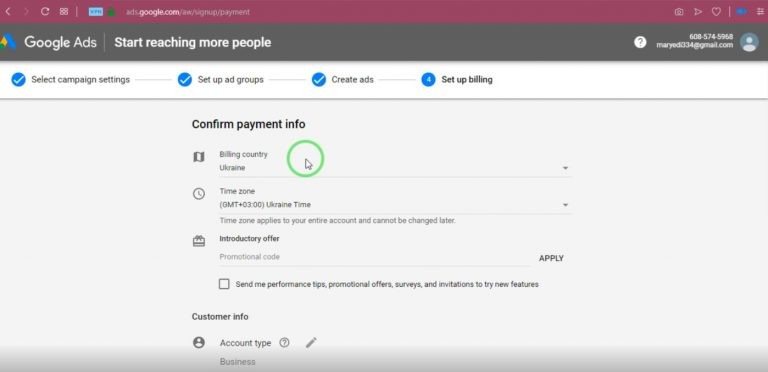Click the checkmark beside Set up ad groups
This screenshot has width=768, height=372.
[x=185, y=79]
